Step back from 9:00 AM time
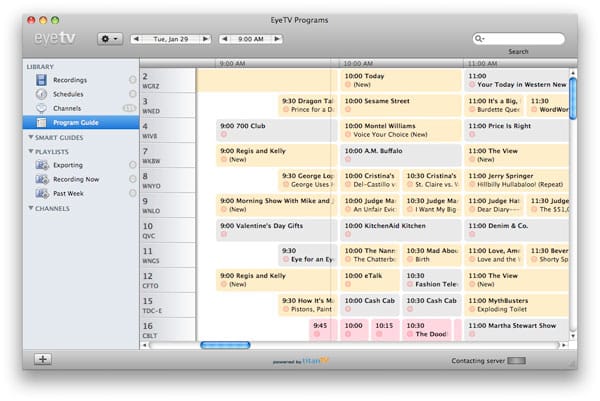600x401 pixels. tap(225, 39)
